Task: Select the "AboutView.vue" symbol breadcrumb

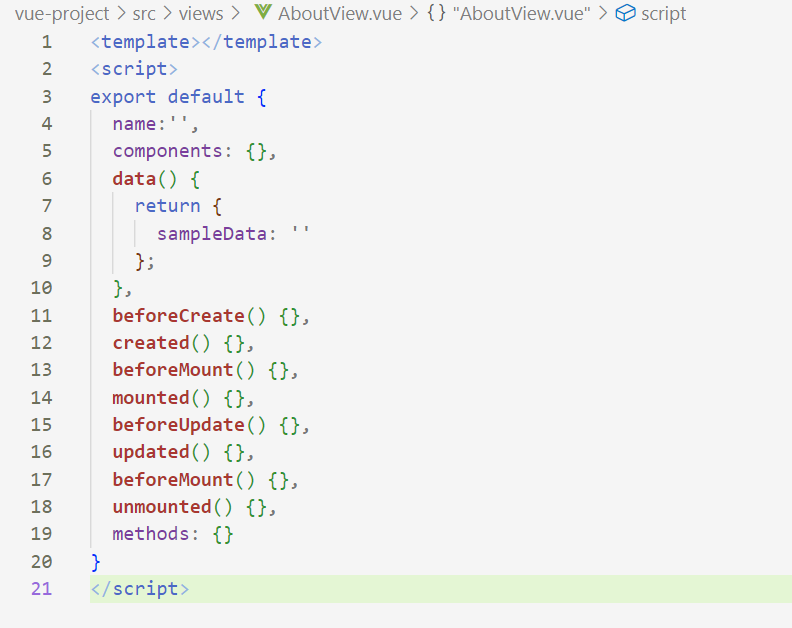Action: (521, 14)
